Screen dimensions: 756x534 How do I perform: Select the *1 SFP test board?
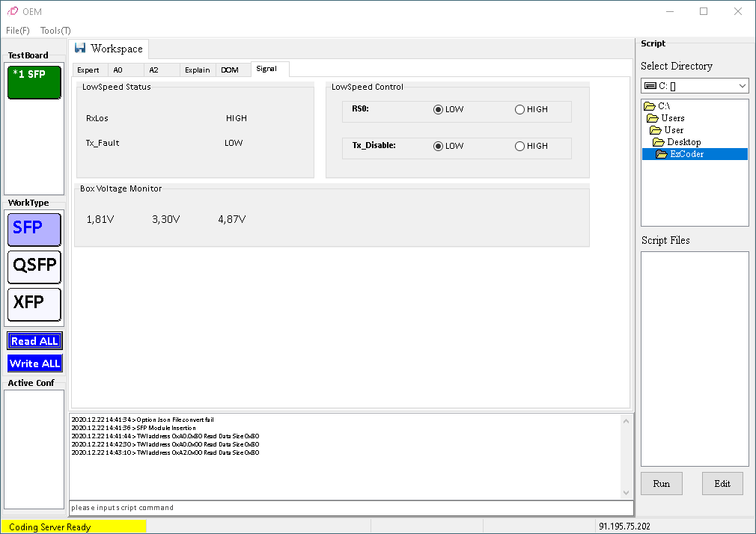(x=34, y=82)
